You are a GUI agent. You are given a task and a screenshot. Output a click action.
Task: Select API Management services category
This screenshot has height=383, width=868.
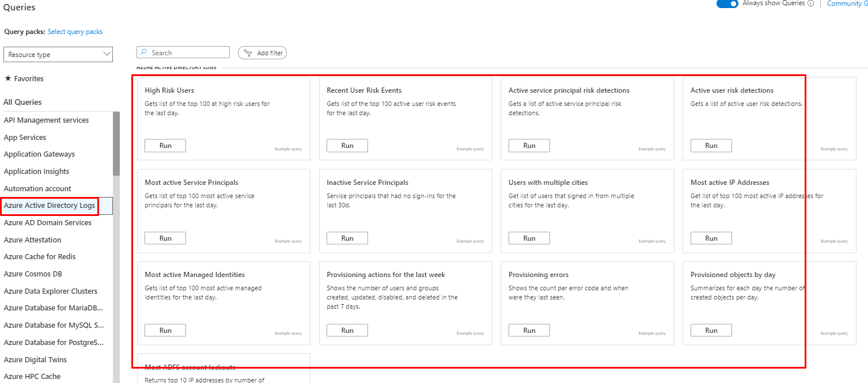[46, 120]
